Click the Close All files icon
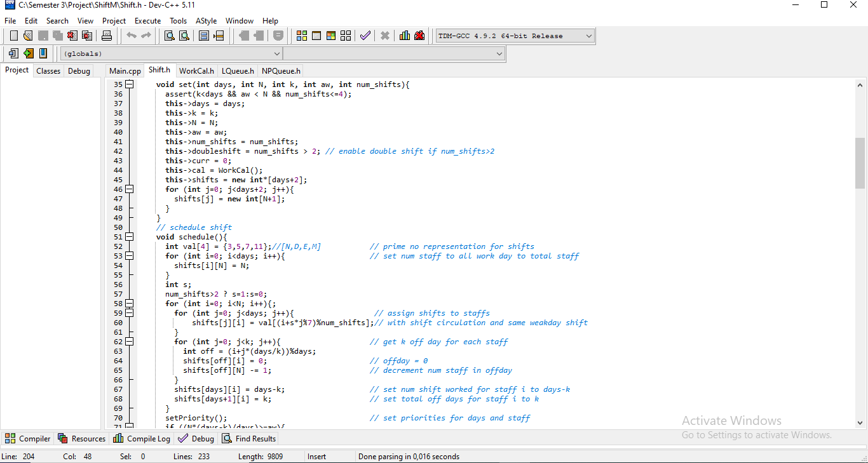The height and width of the screenshot is (463, 868). click(x=86, y=36)
